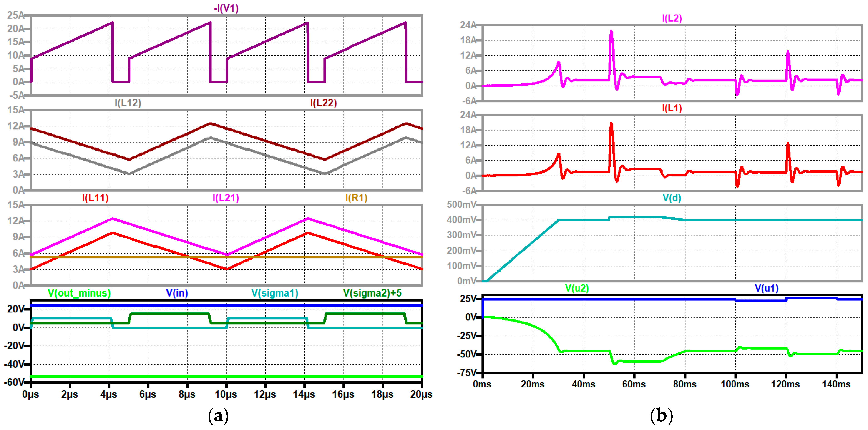This screenshot has height=430, width=868.
Task: Click the 80ms time axis tick label
Action: pyautogui.click(x=684, y=384)
